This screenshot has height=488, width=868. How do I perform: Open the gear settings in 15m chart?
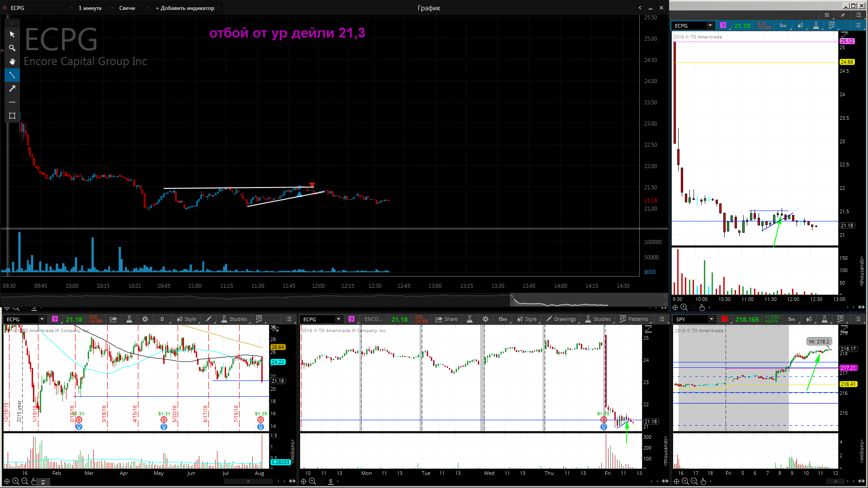(486, 319)
